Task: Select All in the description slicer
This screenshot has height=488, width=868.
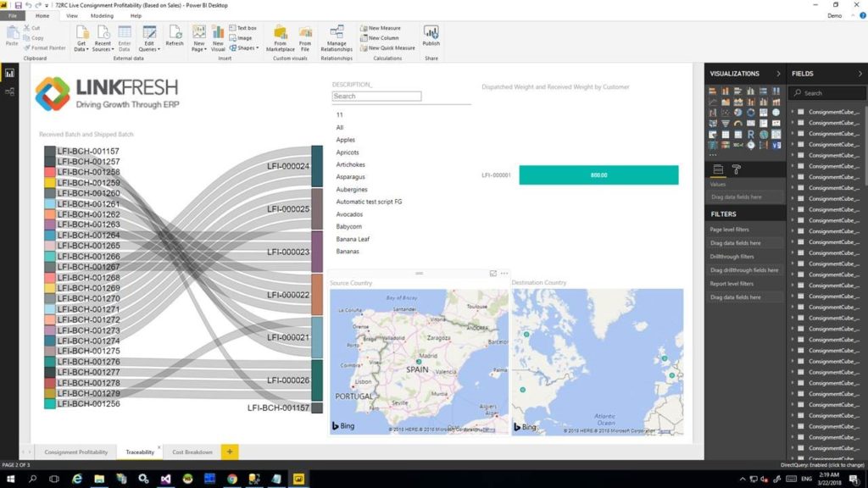Action: (x=339, y=127)
